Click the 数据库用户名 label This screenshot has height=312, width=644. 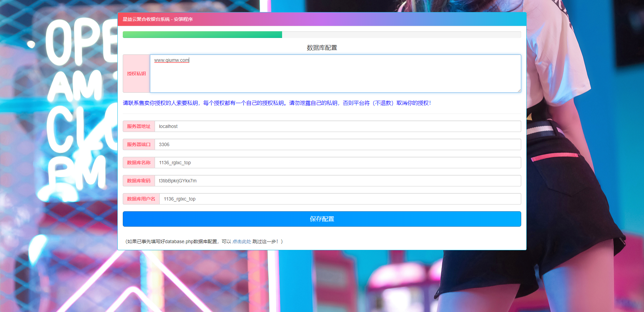point(141,199)
